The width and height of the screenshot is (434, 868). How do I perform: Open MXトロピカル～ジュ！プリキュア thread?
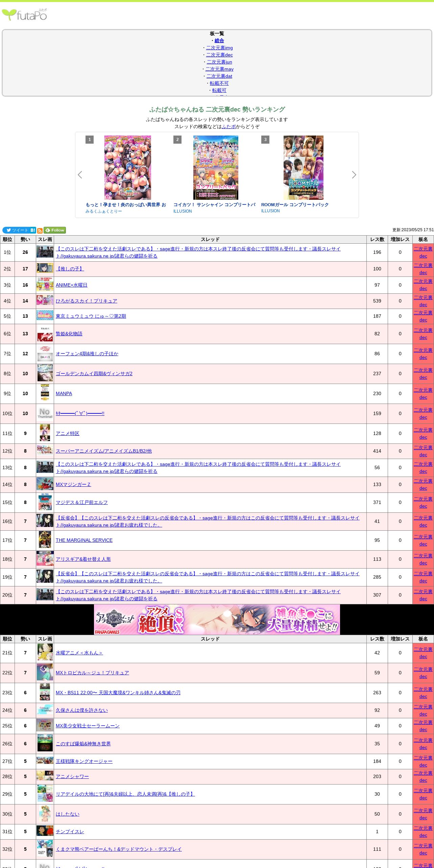pos(92,673)
